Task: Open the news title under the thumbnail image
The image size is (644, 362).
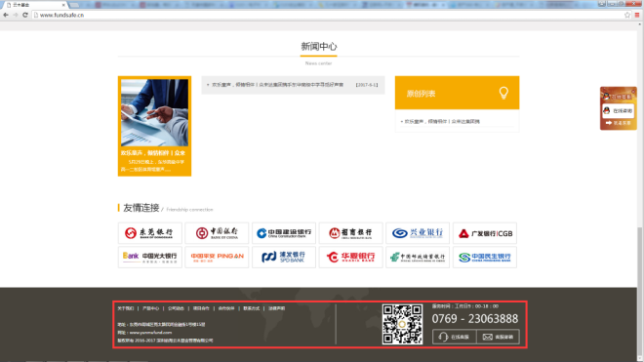Action: pos(153,153)
